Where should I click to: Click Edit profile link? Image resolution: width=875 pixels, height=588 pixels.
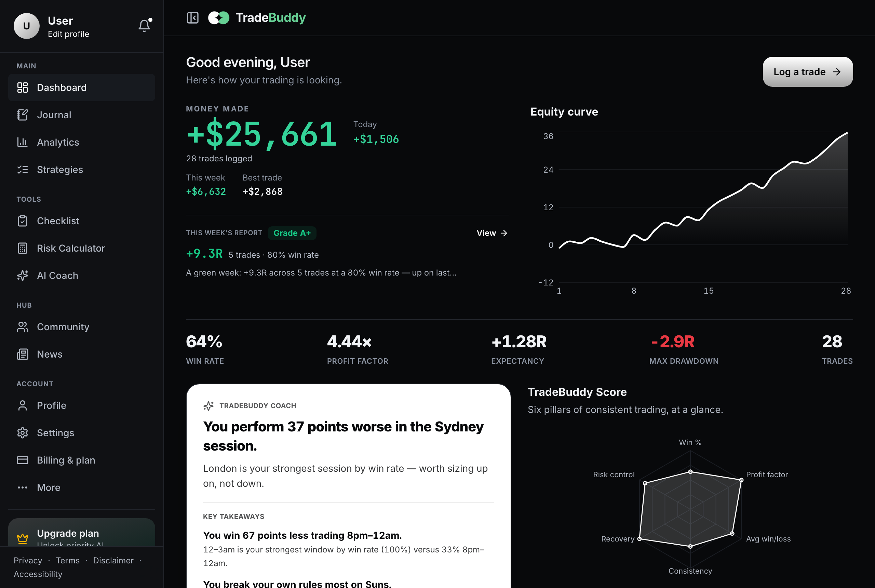click(69, 34)
